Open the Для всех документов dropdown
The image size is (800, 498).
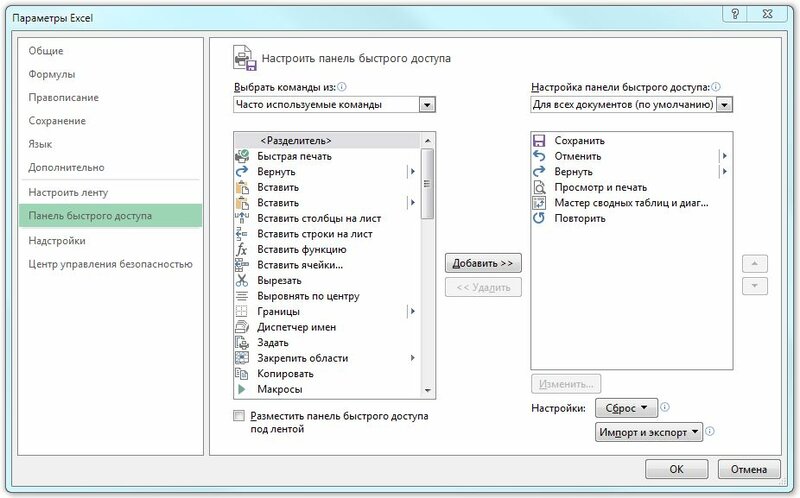coord(724,105)
